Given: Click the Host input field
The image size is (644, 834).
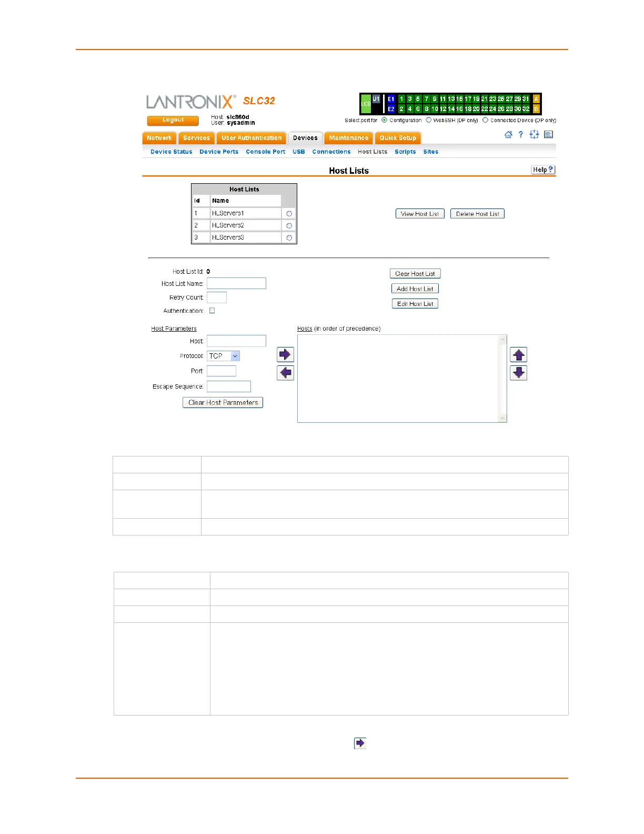Looking at the screenshot, I should tap(236, 341).
